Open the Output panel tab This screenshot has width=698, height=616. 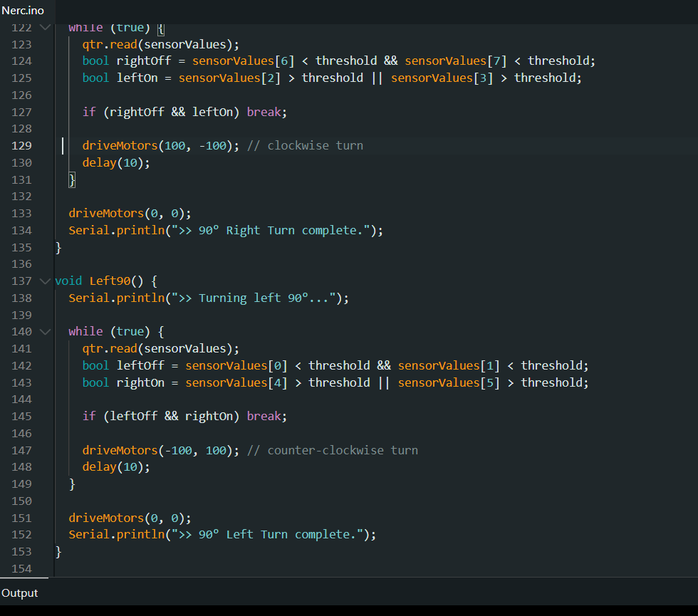click(x=20, y=593)
